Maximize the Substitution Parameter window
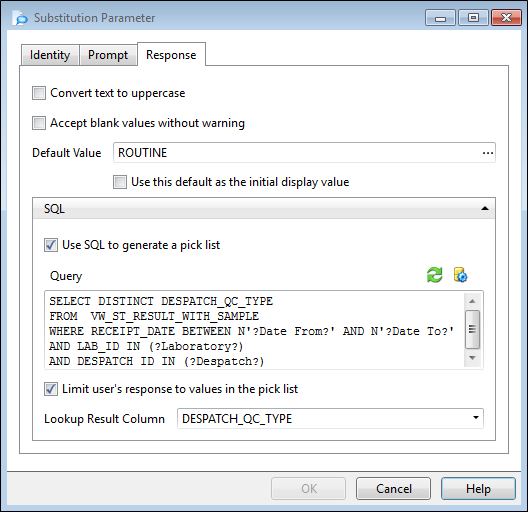This screenshot has height=512, width=528. 473,18
